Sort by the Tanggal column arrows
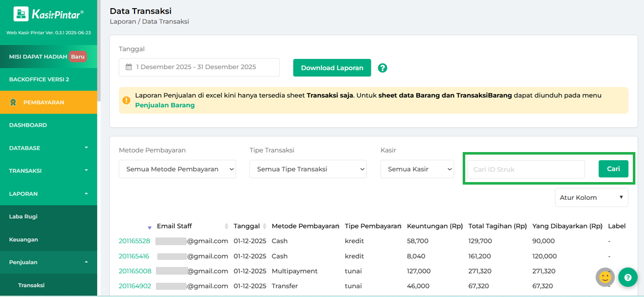Image resolution: width=644 pixels, height=297 pixels. 265,226
